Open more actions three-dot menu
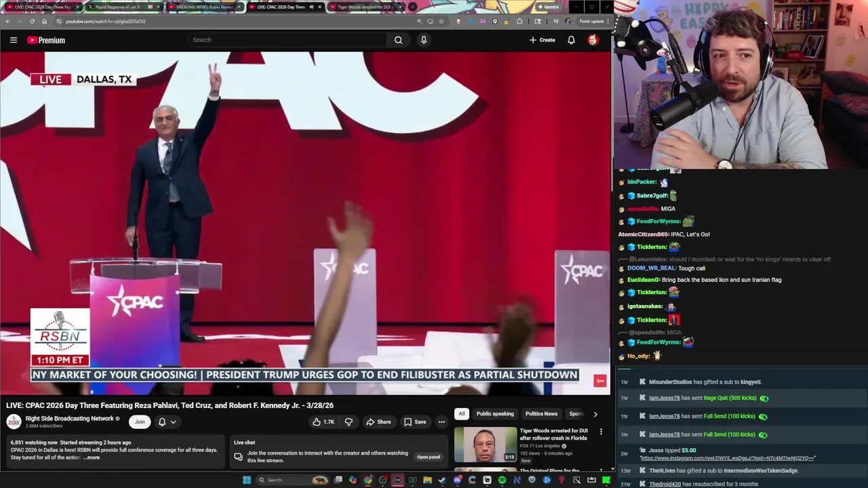 (441, 422)
